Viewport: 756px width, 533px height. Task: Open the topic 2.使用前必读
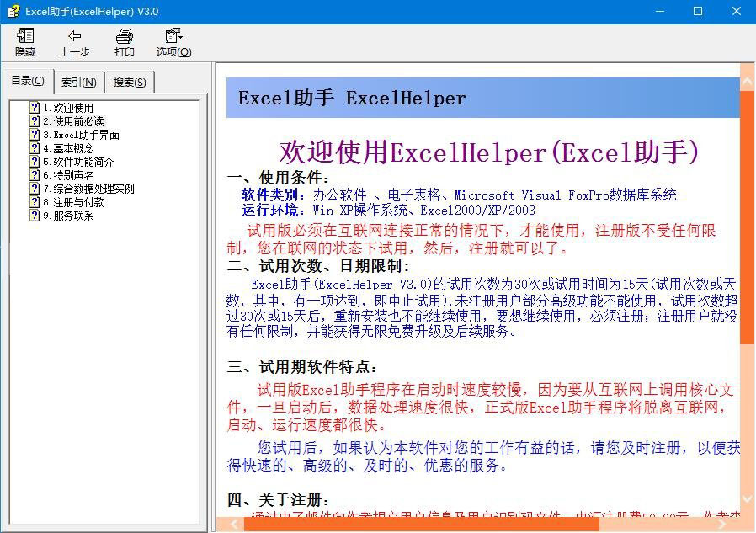click(x=73, y=121)
